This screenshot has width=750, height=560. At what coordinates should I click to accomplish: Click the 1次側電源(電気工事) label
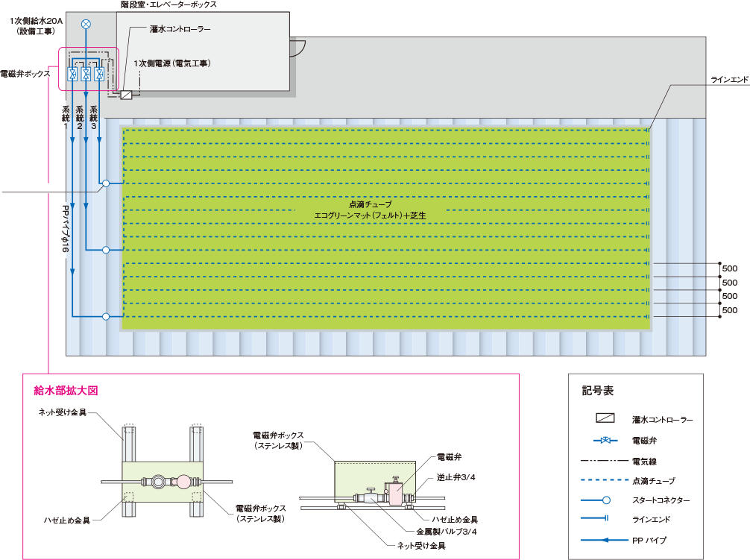tap(172, 63)
